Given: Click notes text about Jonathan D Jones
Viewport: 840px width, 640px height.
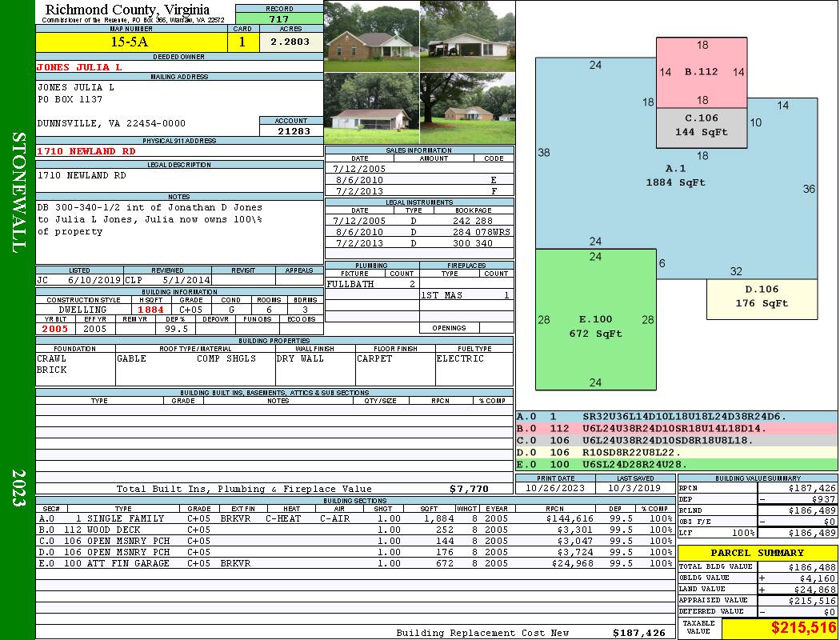Looking at the screenshot, I should (x=150, y=219).
